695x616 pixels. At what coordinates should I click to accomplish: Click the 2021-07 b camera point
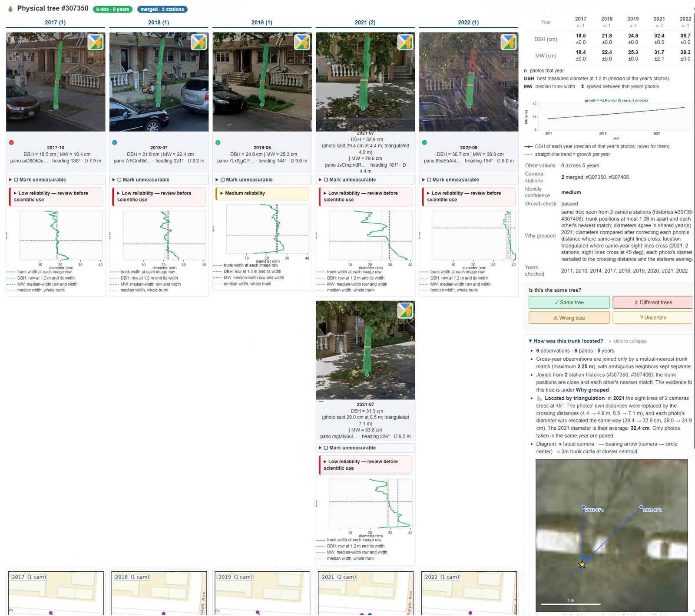[641, 507]
